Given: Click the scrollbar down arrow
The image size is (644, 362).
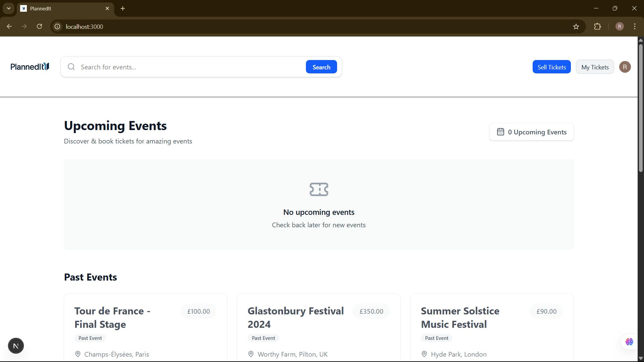Looking at the screenshot, I should tap(641, 358).
